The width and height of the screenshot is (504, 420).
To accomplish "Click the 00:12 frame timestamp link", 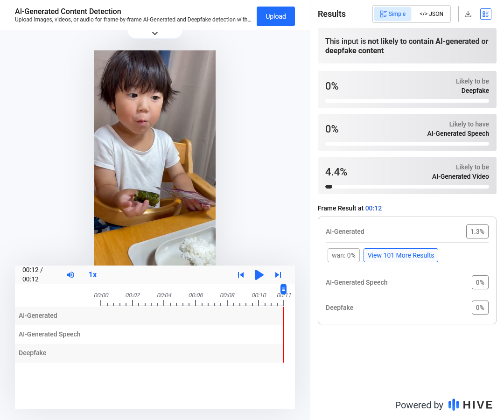I will point(373,208).
